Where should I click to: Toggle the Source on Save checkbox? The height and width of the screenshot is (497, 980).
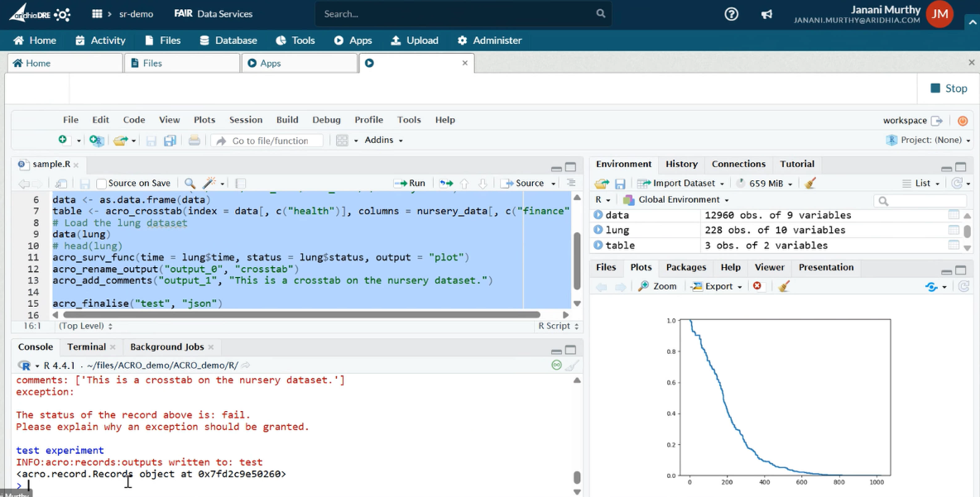click(x=102, y=184)
